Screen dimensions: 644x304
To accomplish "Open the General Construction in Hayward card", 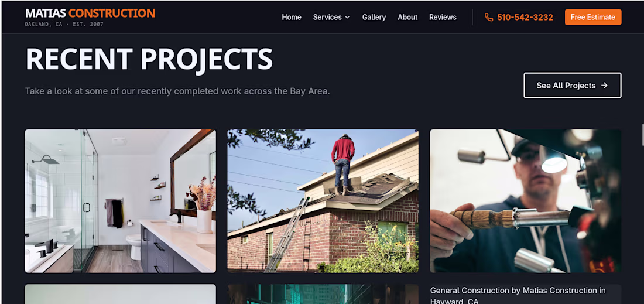I will tap(525, 294).
